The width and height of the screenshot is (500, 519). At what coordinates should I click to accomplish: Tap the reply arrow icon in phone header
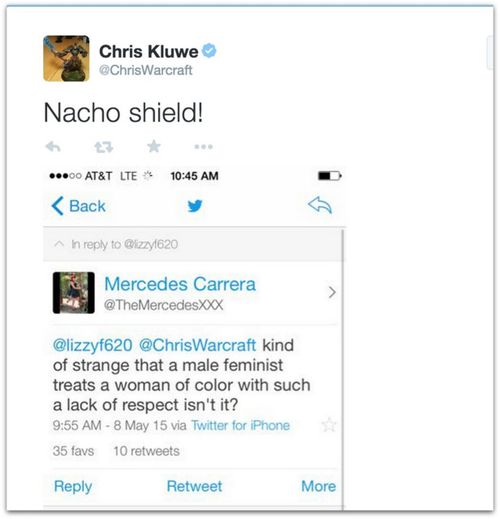[x=320, y=205]
